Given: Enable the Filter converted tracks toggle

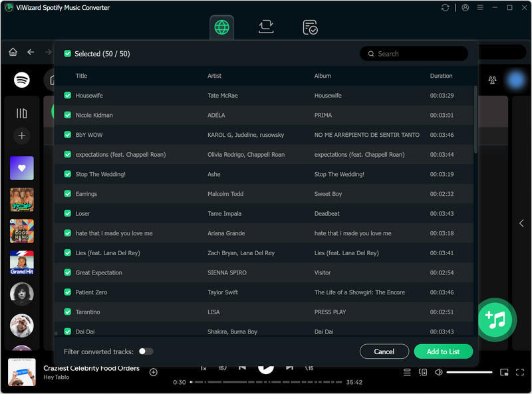Looking at the screenshot, I should (x=146, y=351).
